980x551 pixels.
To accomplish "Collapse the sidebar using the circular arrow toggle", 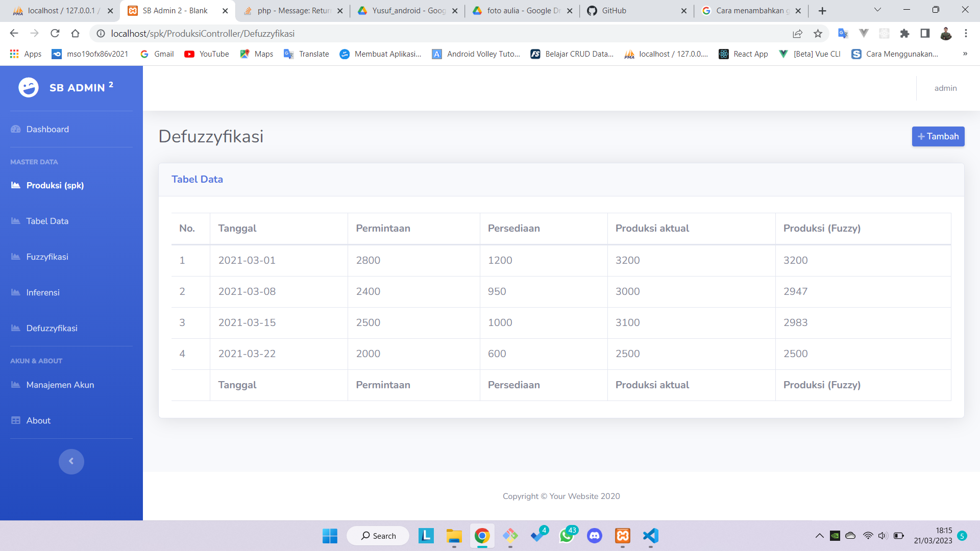I will tap(71, 461).
